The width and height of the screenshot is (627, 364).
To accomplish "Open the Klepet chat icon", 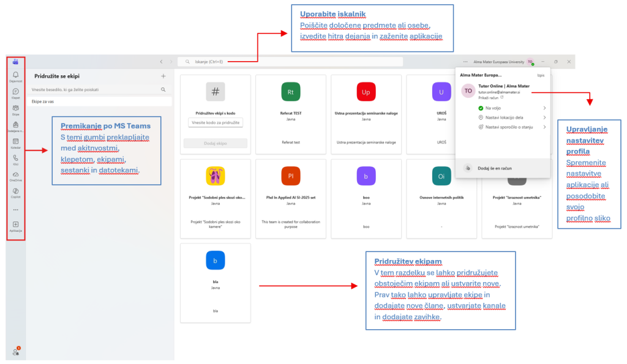I will click(15, 92).
